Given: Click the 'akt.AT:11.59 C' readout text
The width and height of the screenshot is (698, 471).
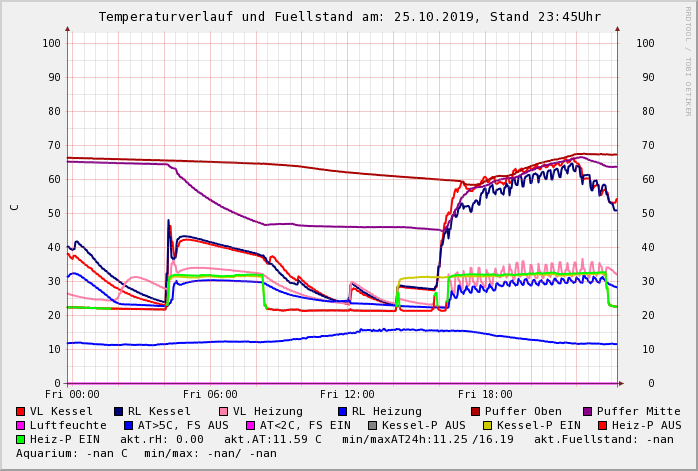Looking at the screenshot, I should [273, 439].
